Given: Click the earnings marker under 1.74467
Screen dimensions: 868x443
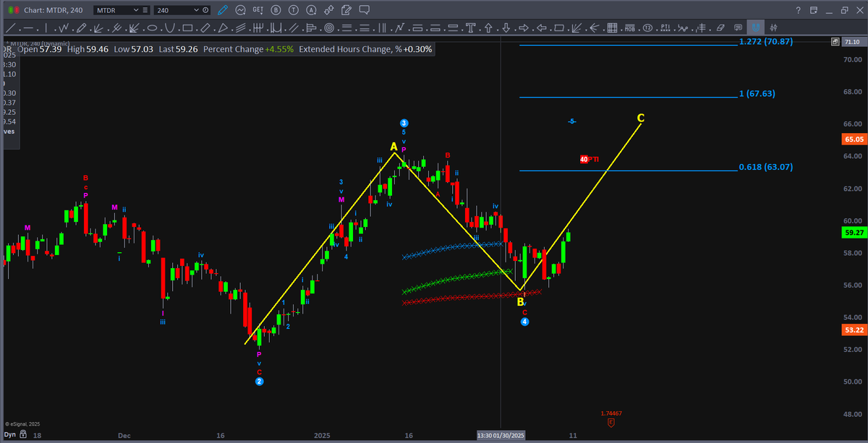Looking at the screenshot, I should tap(611, 421).
